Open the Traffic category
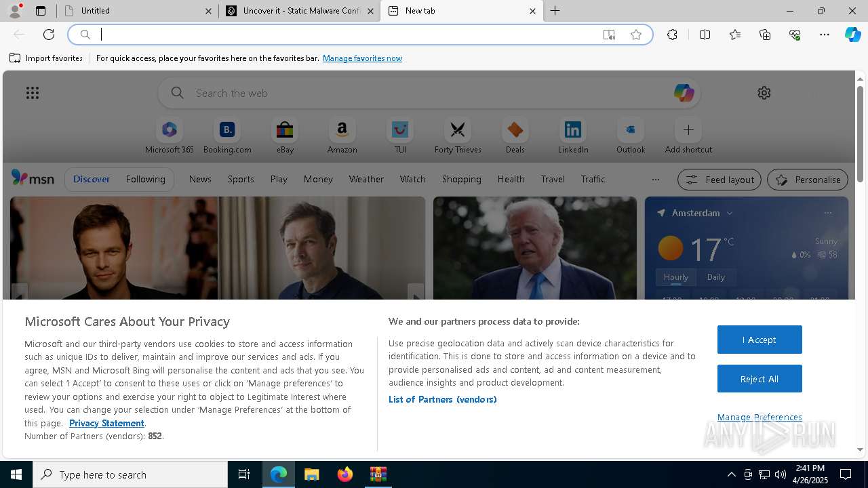868x488 pixels. coord(593,179)
